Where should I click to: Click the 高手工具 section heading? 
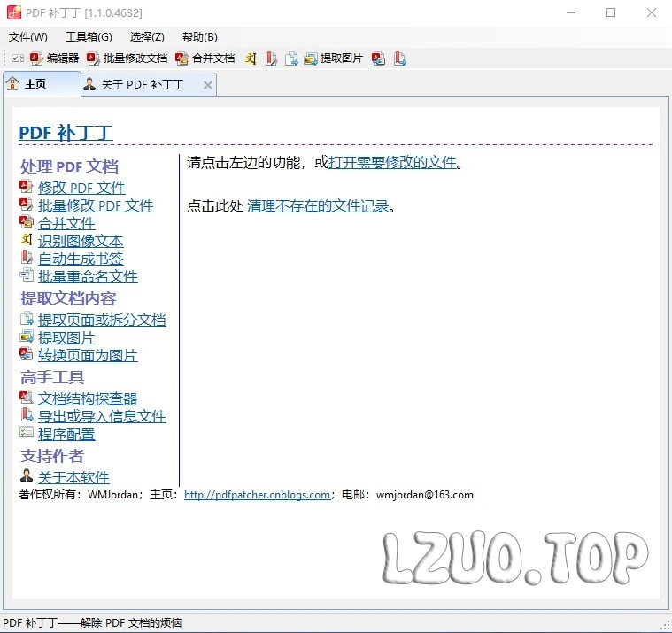(52, 377)
